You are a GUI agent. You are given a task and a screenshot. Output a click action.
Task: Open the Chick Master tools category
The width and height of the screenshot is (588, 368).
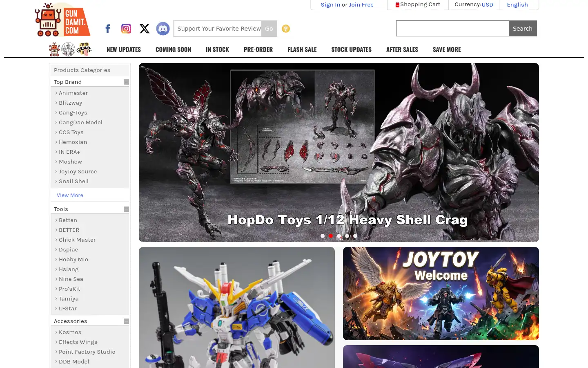tap(77, 240)
